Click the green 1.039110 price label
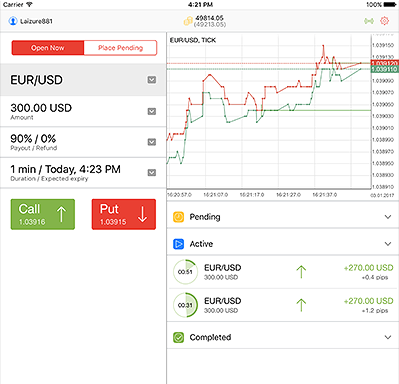Screen dimensions: 399x384 click(x=385, y=69)
